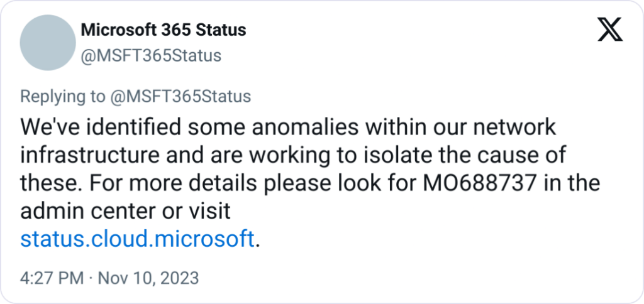Open the status.cloud.microsoft link
Viewport: 644px width, 304px height.
pos(138,239)
